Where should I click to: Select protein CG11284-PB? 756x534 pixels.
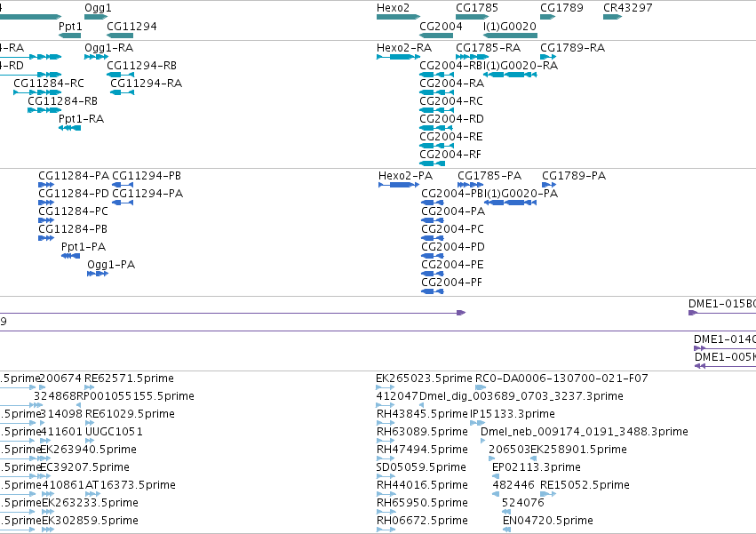(46, 238)
